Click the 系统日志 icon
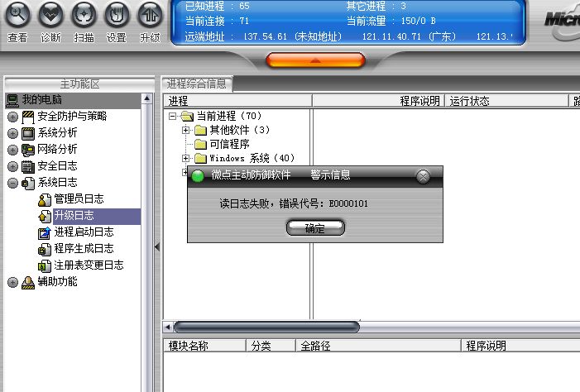Screen dimensions: 580x392 point(28,183)
